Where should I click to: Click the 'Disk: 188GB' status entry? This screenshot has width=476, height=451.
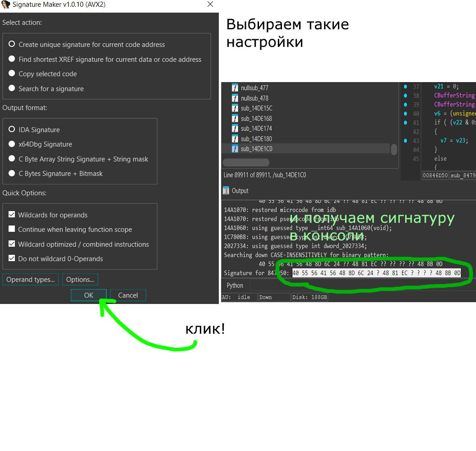[x=310, y=297]
